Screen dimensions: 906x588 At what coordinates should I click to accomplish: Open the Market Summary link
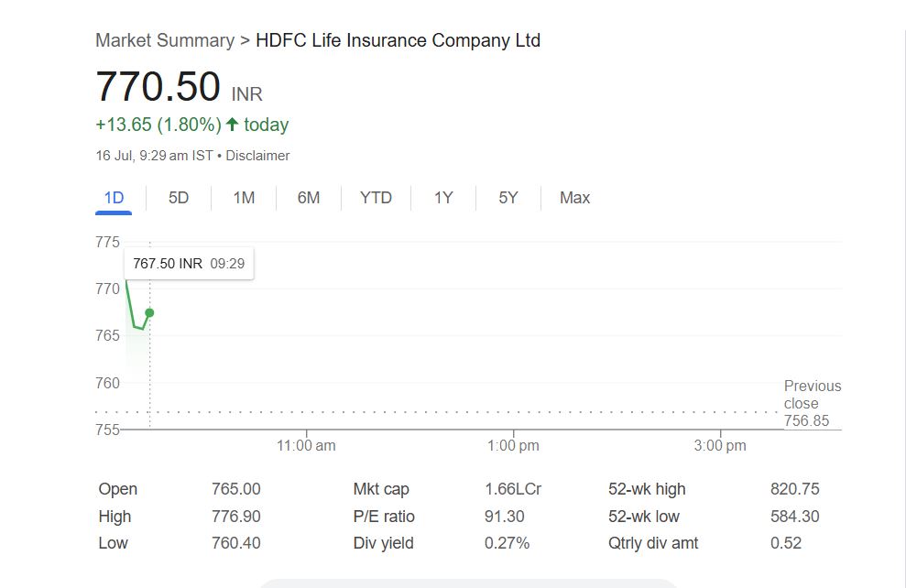tap(165, 40)
